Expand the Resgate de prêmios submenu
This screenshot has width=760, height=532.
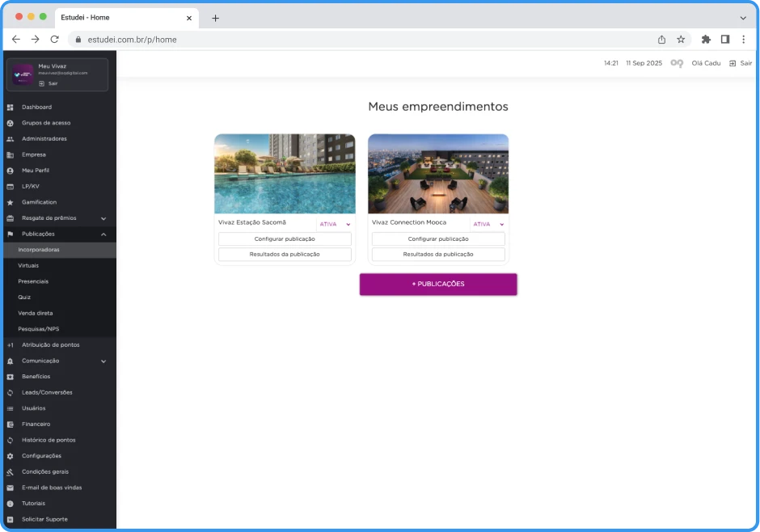tap(103, 218)
